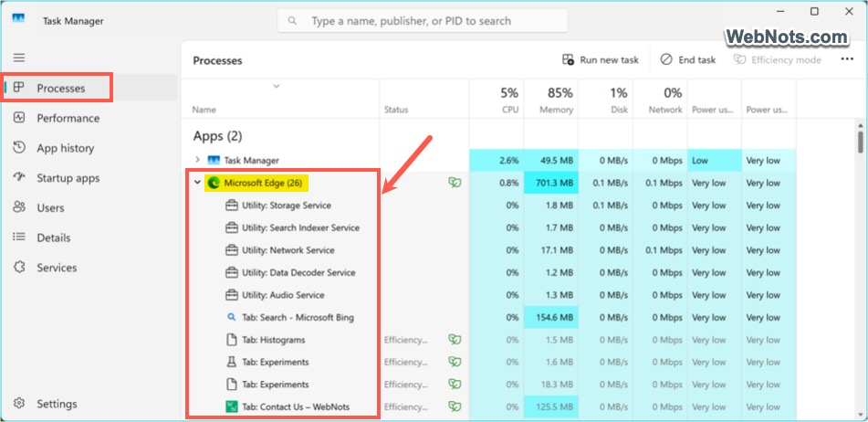The image size is (868, 422).
Task: Open Settings page
Action: pos(89,404)
